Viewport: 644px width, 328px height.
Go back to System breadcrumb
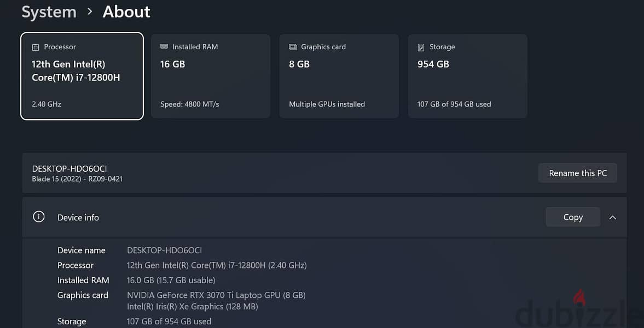49,12
